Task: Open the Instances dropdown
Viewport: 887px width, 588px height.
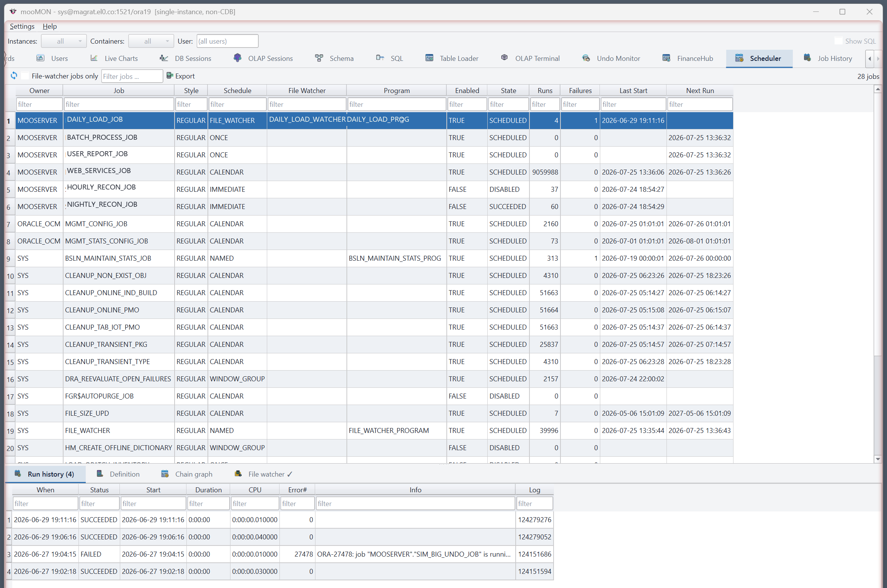Action: (64, 41)
